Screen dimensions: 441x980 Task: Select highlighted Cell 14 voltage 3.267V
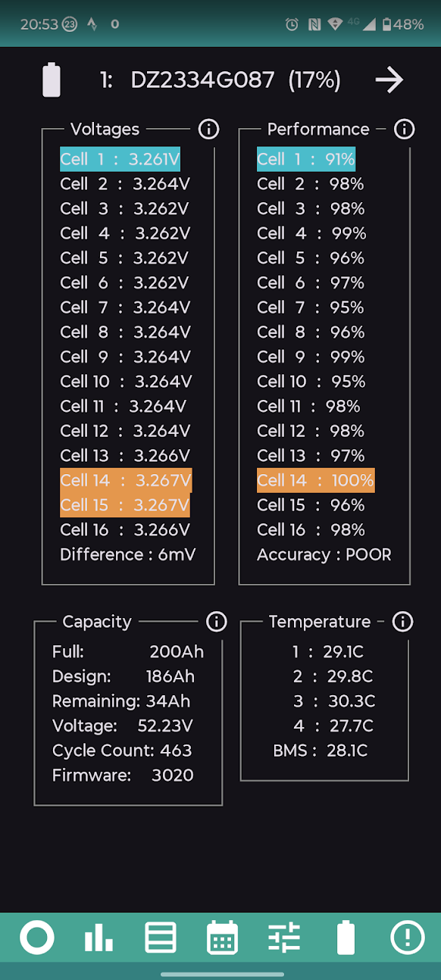coord(126,480)
